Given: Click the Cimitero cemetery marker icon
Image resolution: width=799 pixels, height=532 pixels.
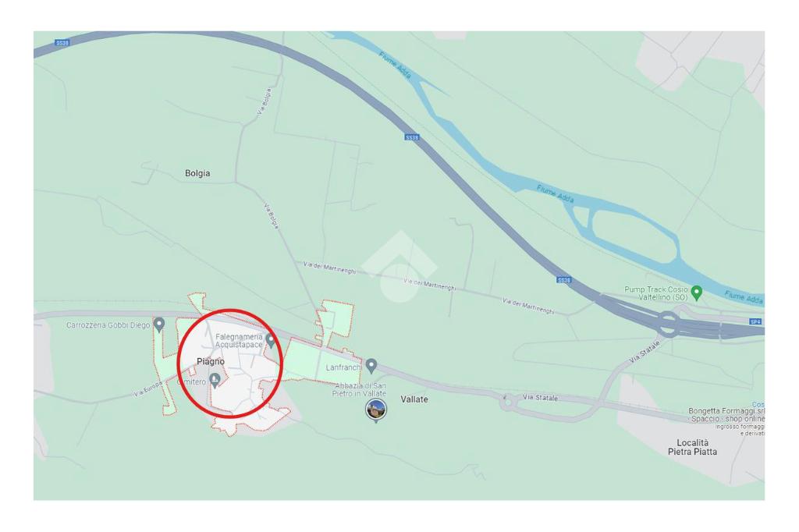Looking at the screenshot, I should point(215,380).
